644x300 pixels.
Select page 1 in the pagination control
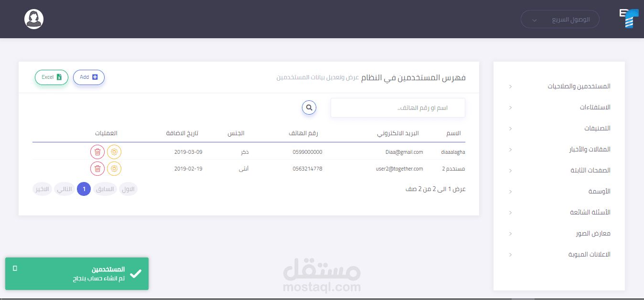(84, 189)
